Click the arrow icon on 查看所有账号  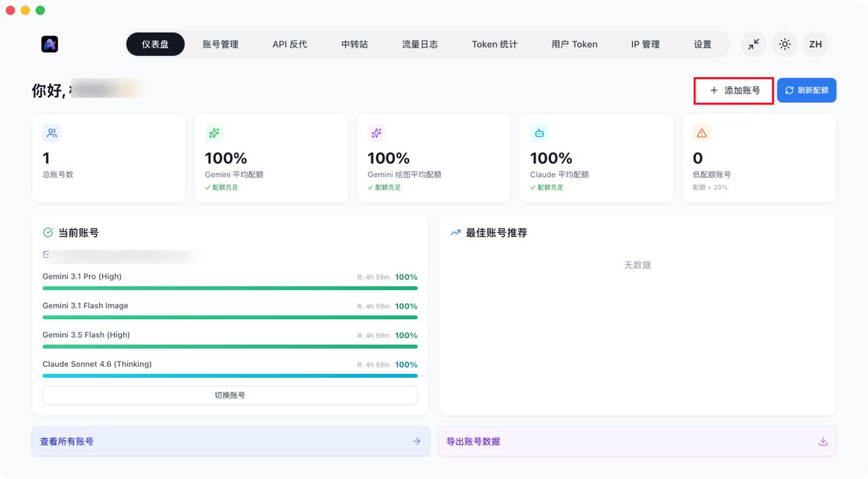click(417, 441)
